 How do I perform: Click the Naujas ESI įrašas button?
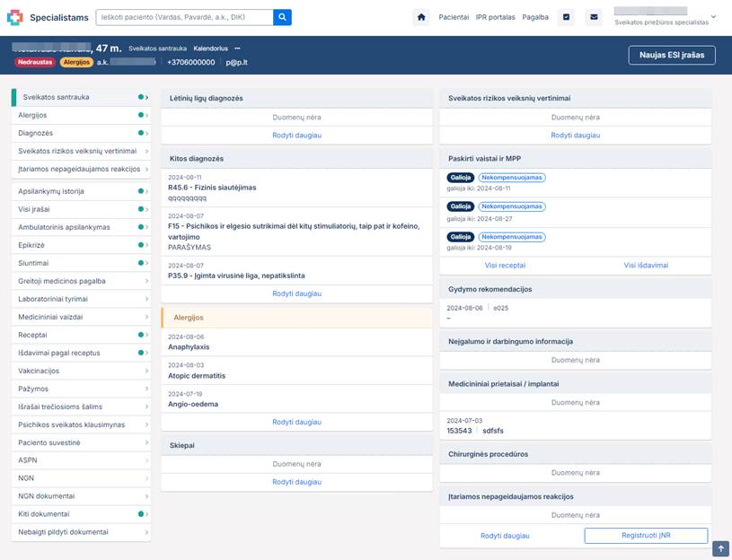coord(671,55)
